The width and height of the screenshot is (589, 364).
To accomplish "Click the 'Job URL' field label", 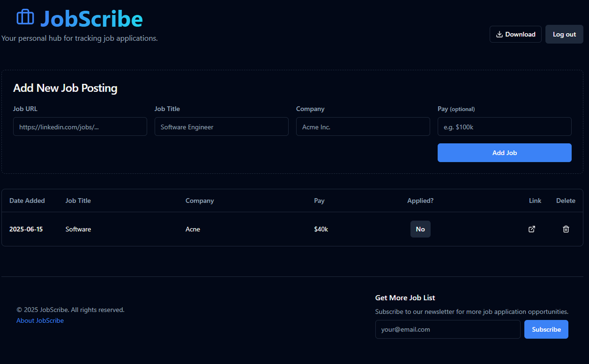I will point(25,109).
